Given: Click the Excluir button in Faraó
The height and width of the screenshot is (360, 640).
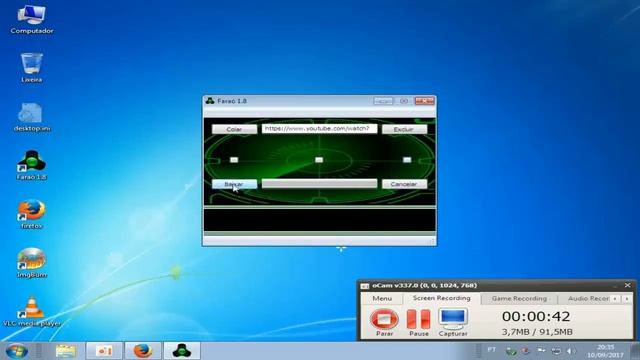Looking at the screenshot, I should 404,129.
